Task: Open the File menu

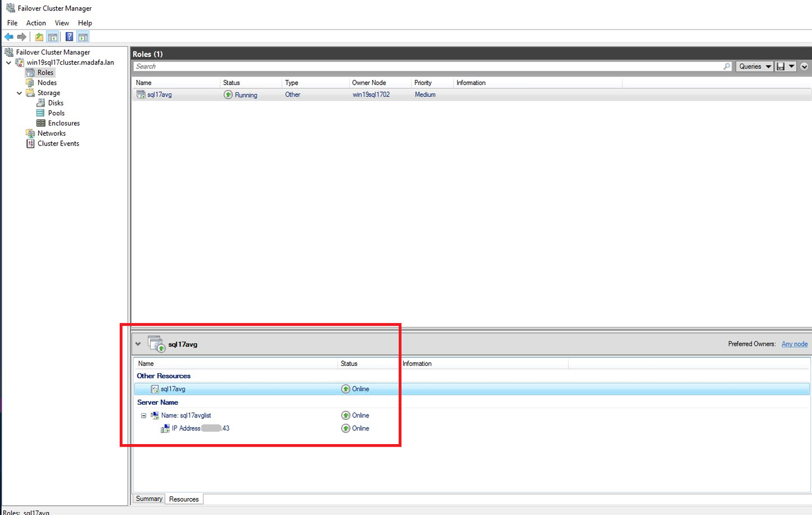Action: tap(12, 23)
